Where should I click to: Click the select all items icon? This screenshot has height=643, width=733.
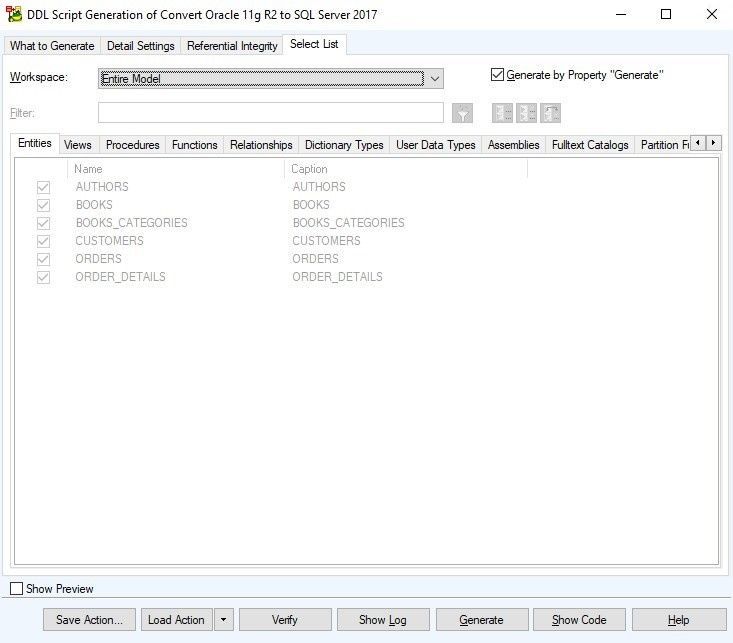pyautogui.click(x=502, y=113)
